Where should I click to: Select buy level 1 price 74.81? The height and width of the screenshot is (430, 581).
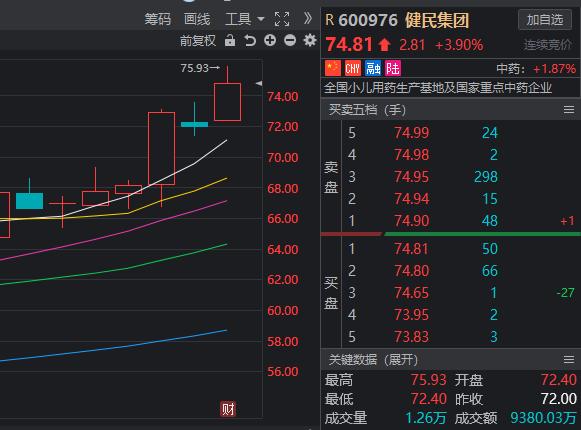click(x=411, y=249)
